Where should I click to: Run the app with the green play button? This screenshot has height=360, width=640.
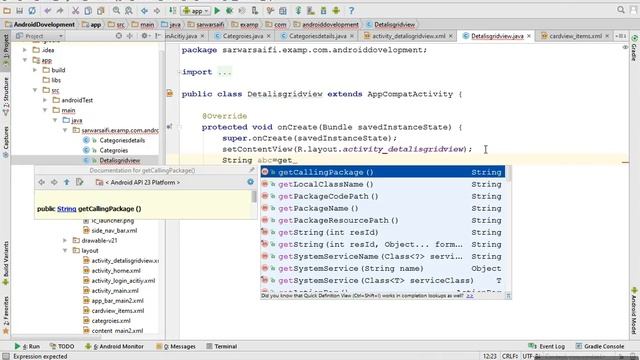tap(217, 11)
